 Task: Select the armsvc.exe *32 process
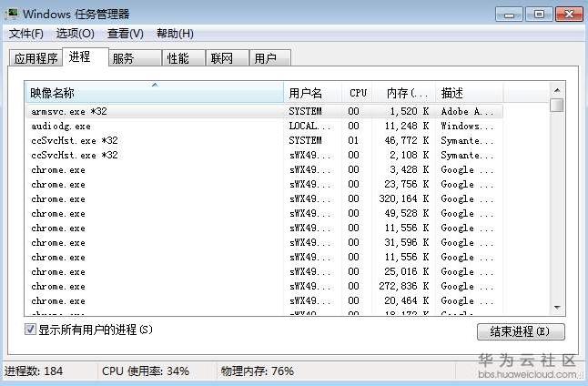point(264,111)
